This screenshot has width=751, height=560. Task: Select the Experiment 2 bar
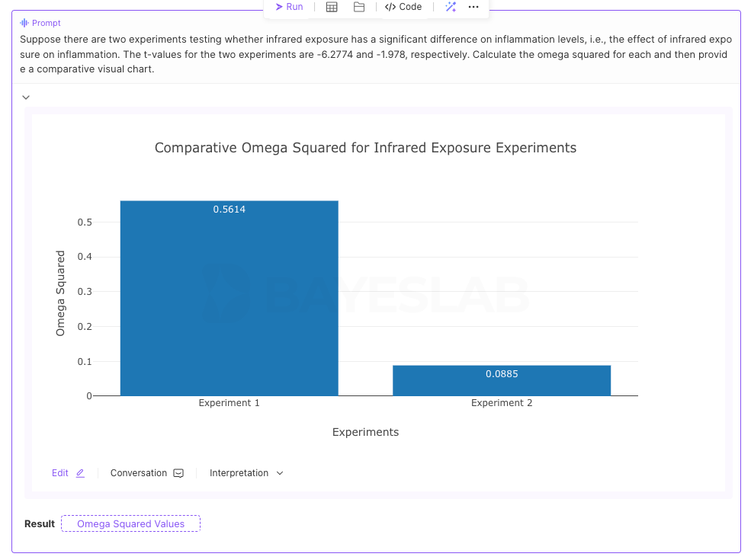[x=501, y=380]
